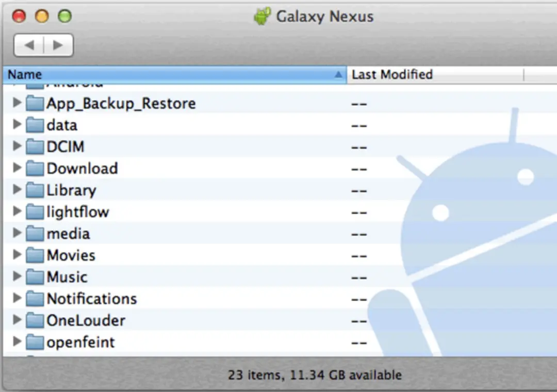Expand the openfeint folder disclosure triangle
This screenshot has height=392, width=557.
point(17,341)
